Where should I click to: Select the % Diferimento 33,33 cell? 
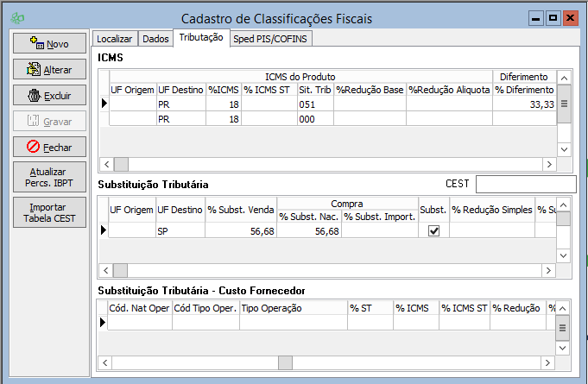point(523,104)
